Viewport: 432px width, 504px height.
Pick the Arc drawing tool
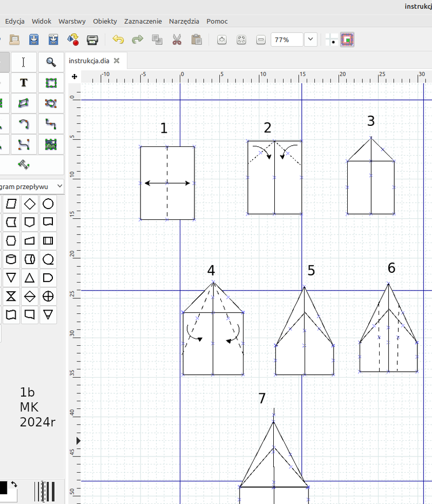click(24, 124)
